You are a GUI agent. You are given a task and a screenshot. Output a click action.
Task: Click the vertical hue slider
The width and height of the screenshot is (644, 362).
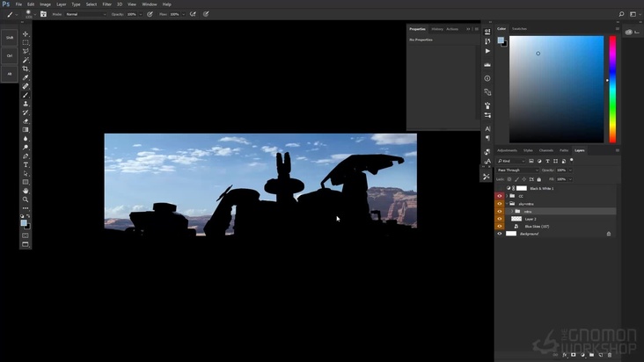pos(612,88)
